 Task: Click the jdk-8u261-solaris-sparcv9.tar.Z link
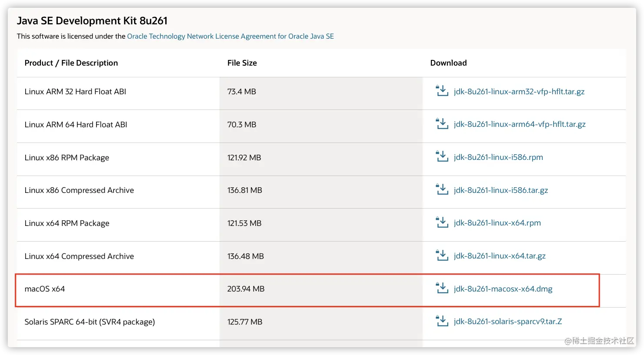pyautogui.click(x=508, y=322)
